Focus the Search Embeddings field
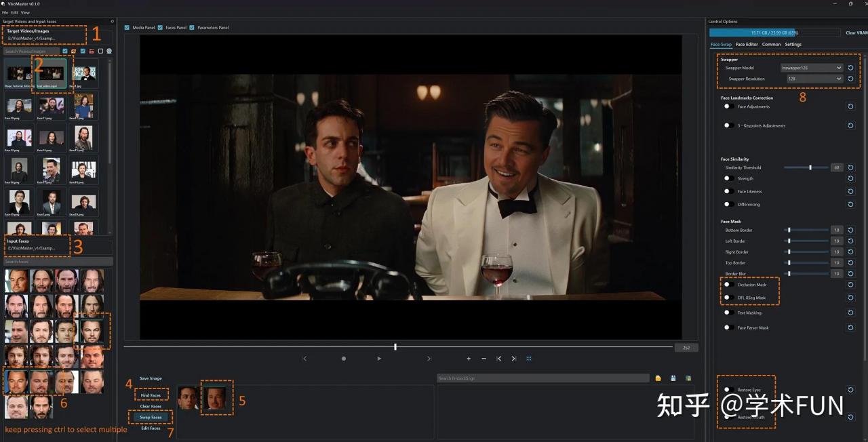 [x=544, y=378]
